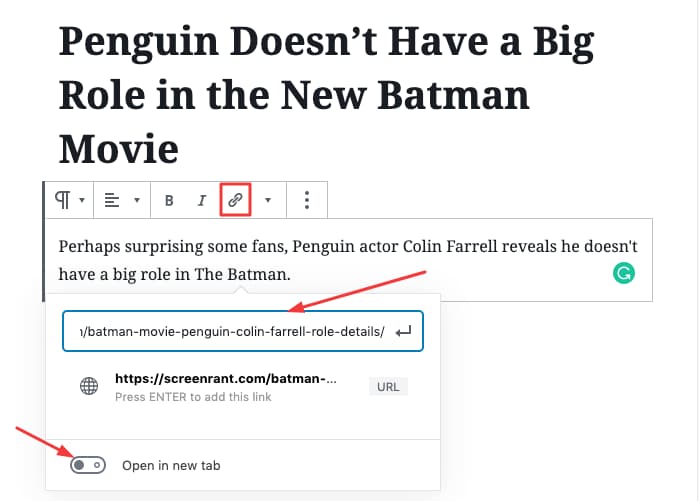The image size is (700, 501).
Task: Submit link with the enter arrow icon
Action: coord(404,332)
